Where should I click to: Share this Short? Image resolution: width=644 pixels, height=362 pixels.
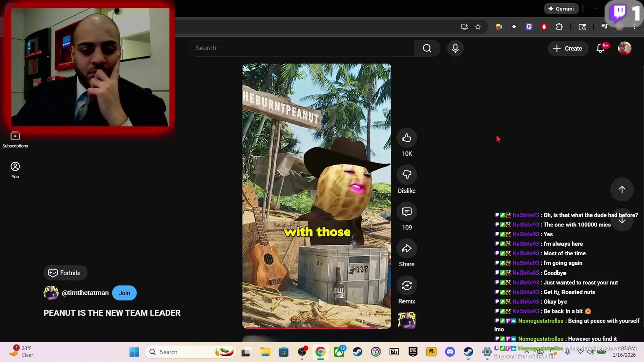(x=407, y=248)
